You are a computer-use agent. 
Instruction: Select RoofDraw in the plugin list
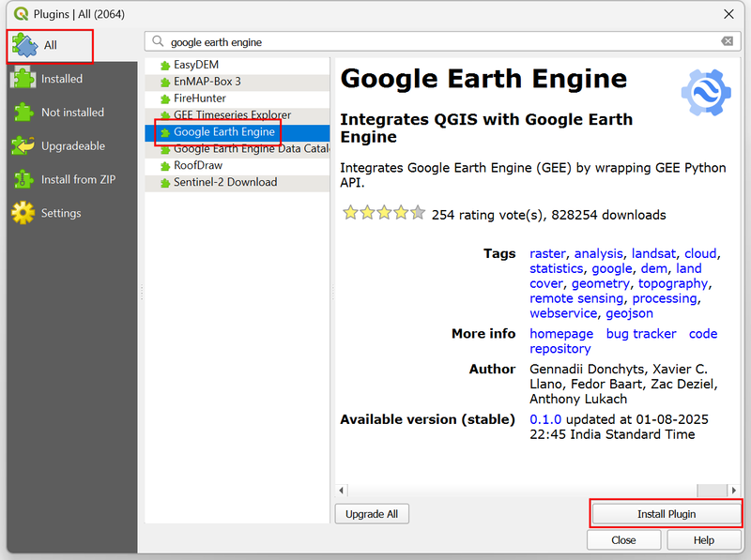[238, 166]
